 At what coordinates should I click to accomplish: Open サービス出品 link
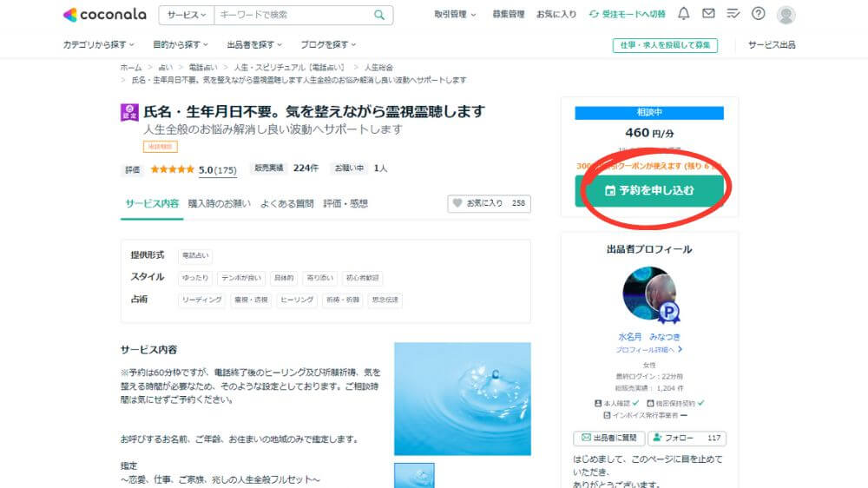pyautogui.click(x=772, y=45)
